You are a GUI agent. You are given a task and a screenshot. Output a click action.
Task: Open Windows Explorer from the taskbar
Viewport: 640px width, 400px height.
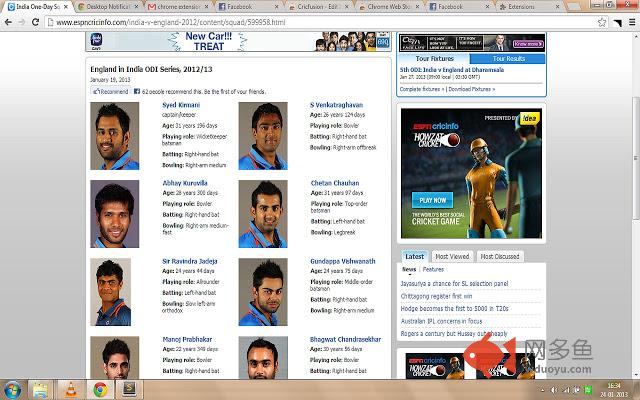(40, 390)
